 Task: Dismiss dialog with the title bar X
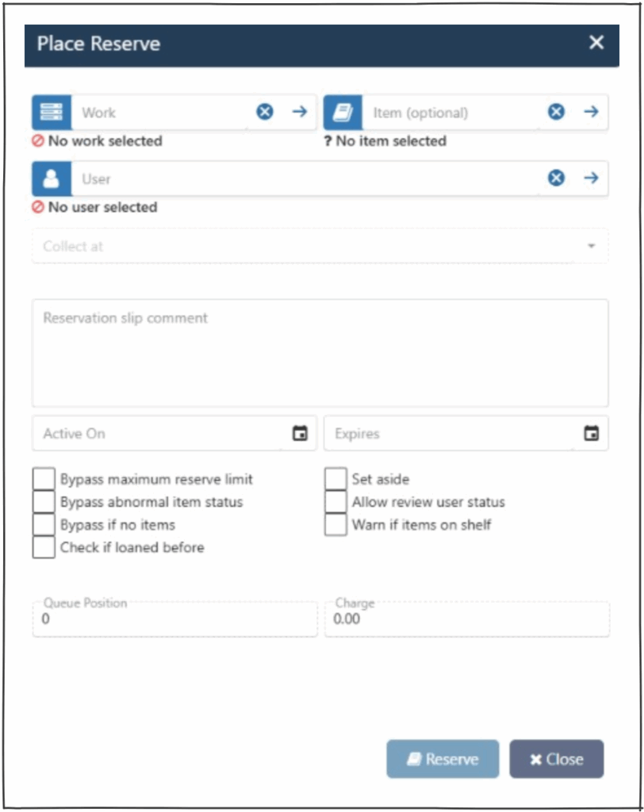[x=596, y=43]
